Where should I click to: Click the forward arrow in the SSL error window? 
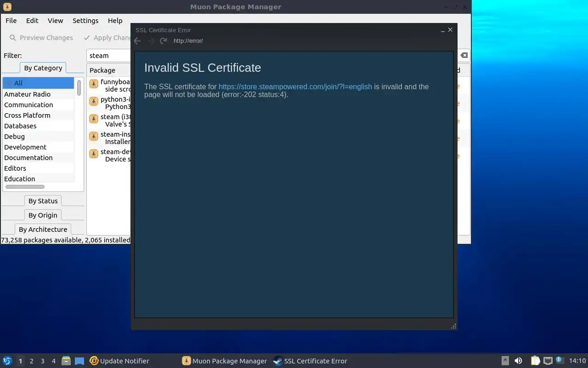click(x=151, y=41)
